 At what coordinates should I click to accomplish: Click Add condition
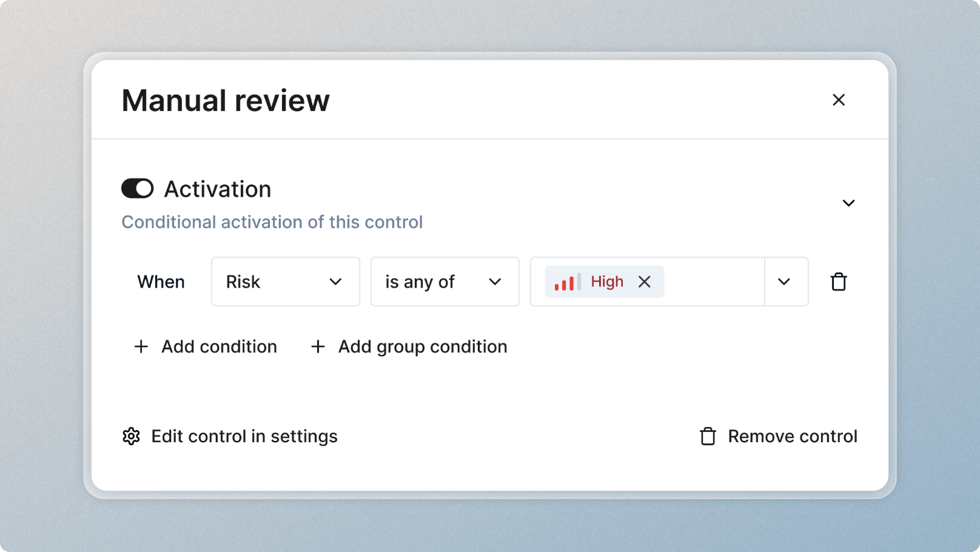pyautogui.click(x=206, y=346)
